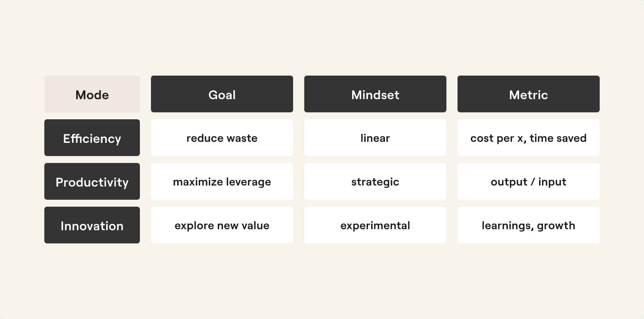Select the 'reduce waste' cell

tap(222, 138)
